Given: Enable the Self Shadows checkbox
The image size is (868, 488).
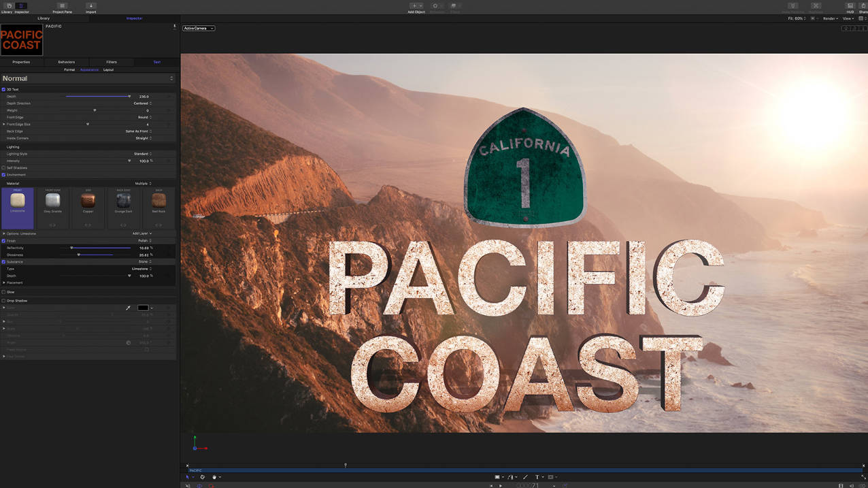Looking at the screenshot, I should [3, 167].
